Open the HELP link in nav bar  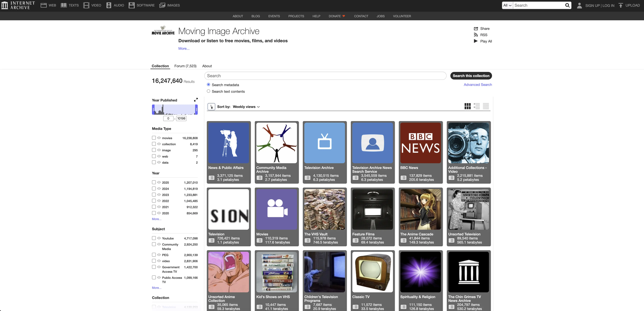tap(316, 16)
